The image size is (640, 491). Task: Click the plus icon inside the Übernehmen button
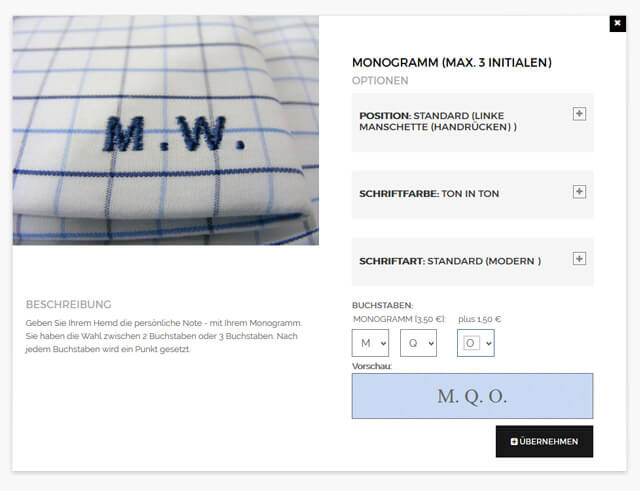[514, 442]
